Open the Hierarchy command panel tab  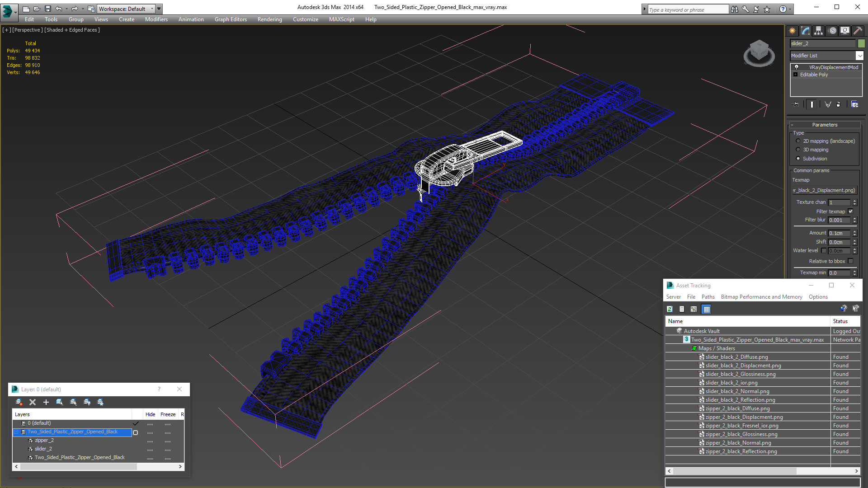pyautogui.click(x=818, y=31)
